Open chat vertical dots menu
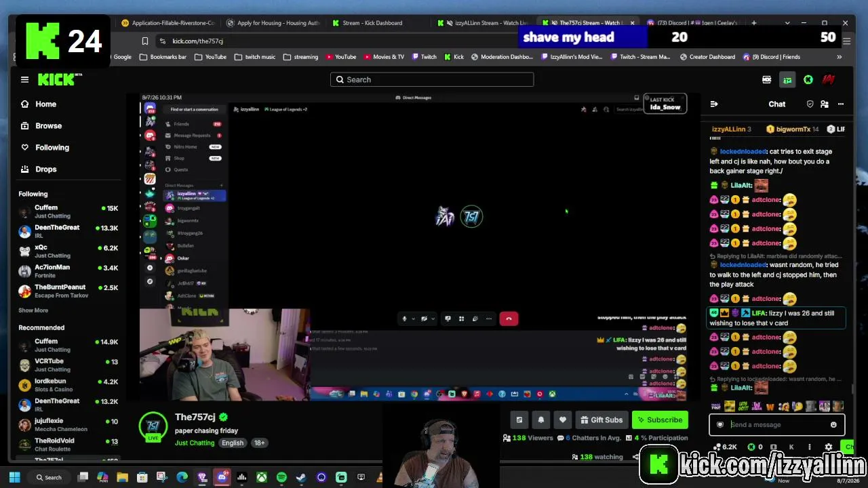This screenshot has height=488, width=868. point(809,447)
